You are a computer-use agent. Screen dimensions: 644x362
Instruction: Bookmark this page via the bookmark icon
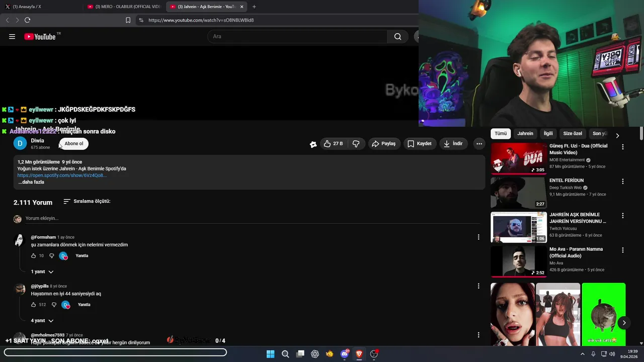pos(128,20)
